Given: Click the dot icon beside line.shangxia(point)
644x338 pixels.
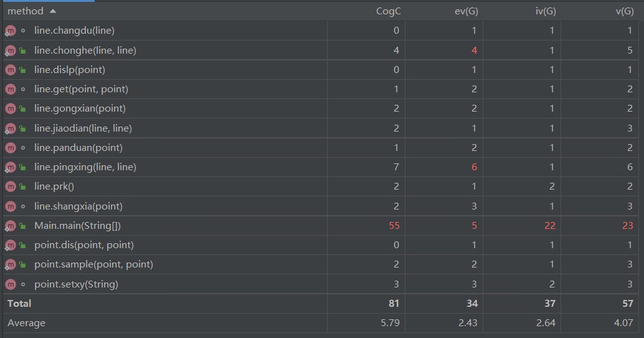Looking at the screenshot, I should coord(23,206).
